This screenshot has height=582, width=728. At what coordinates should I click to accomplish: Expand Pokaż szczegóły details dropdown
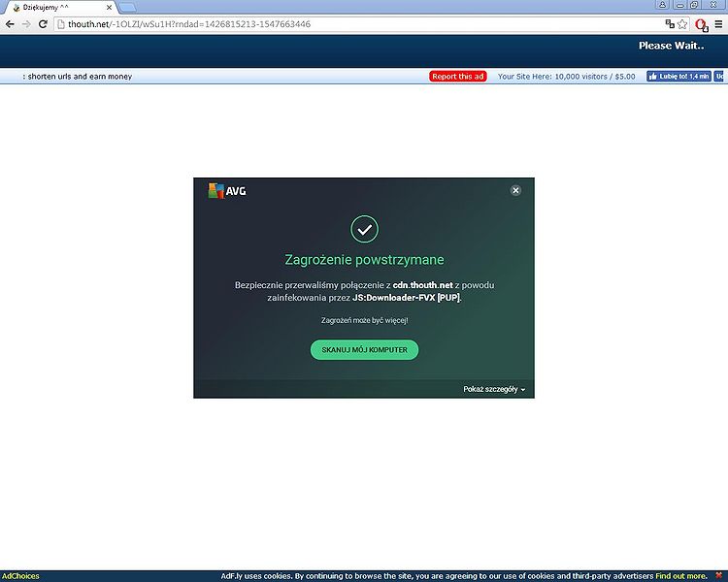click(494, 389)
